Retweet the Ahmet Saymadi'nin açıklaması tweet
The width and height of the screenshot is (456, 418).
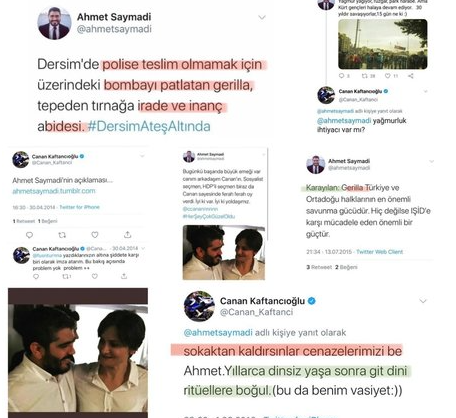coord(62,235)
